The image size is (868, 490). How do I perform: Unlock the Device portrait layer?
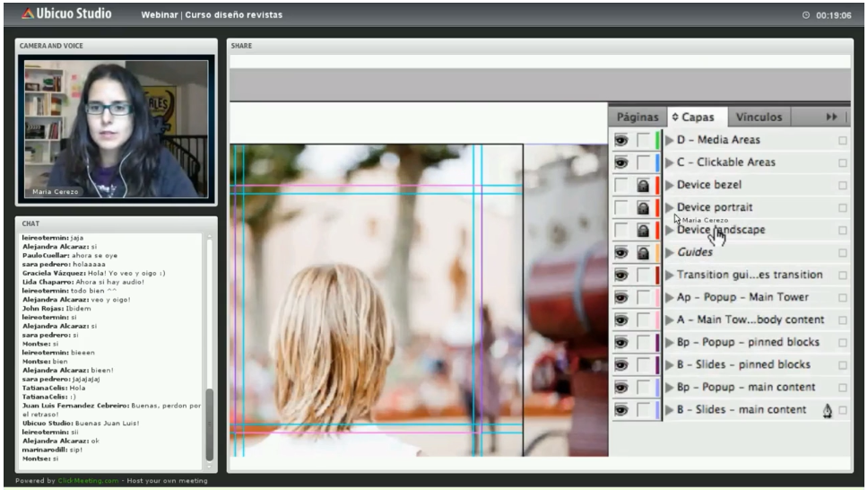[643, 207]
